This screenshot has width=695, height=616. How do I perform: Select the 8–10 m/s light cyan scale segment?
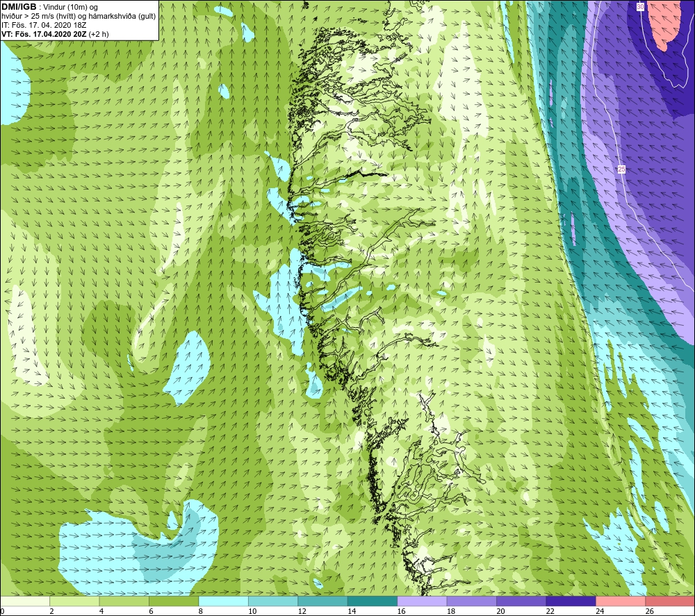pos(223,601)
